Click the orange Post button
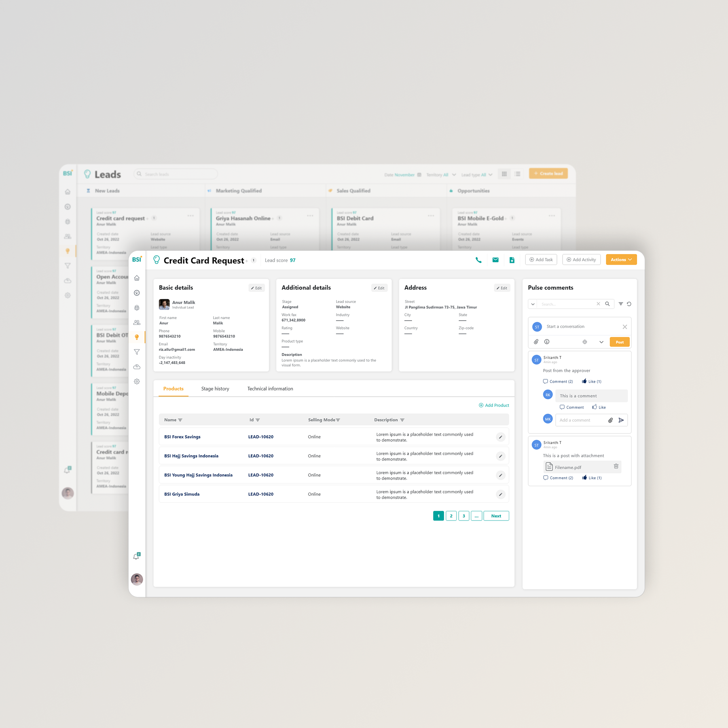The height and width of the screenshot is (728, 728). click(x=620, y=342)
